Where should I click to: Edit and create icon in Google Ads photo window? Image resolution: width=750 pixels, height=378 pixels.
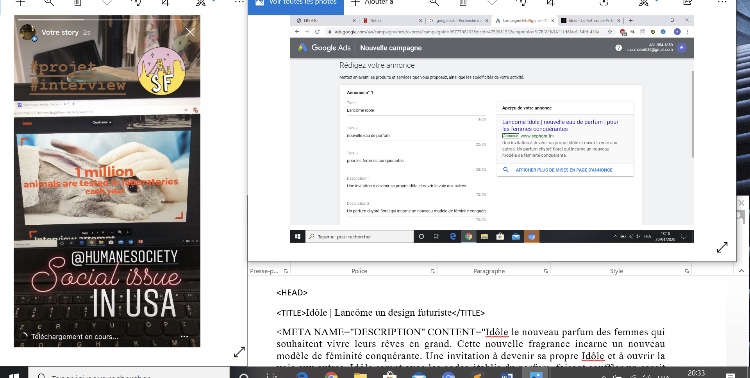(644, 3)
